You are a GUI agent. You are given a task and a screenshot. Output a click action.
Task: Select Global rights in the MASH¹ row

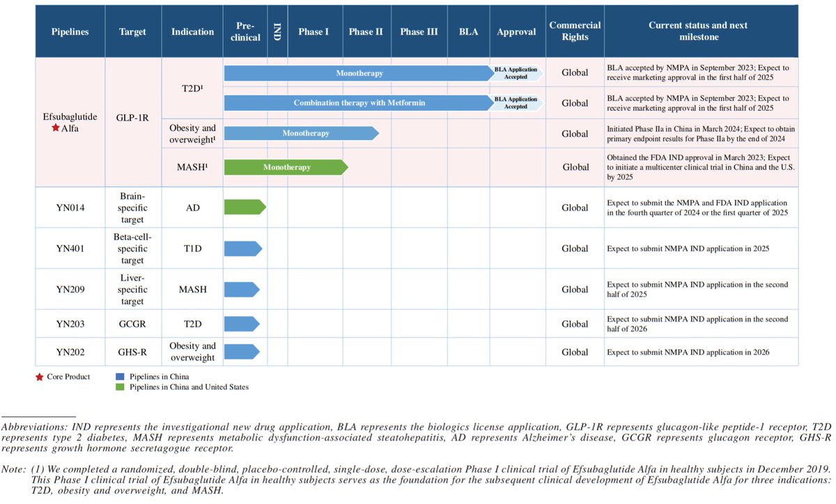pos(575,167)
